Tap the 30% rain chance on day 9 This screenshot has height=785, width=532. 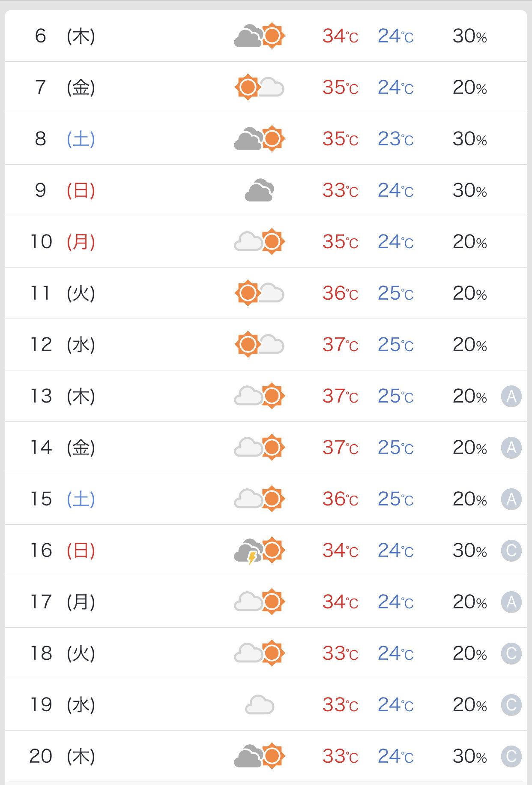470,190
